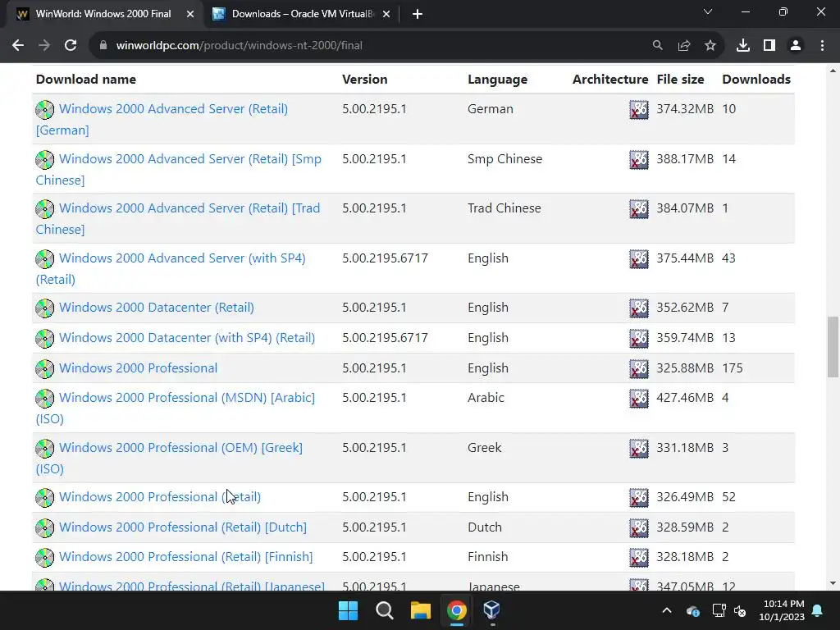The image size is (840, 630).
Task: Open Advanced Server (Retail) [Smp Chinese] link
Action: (179, 169)
